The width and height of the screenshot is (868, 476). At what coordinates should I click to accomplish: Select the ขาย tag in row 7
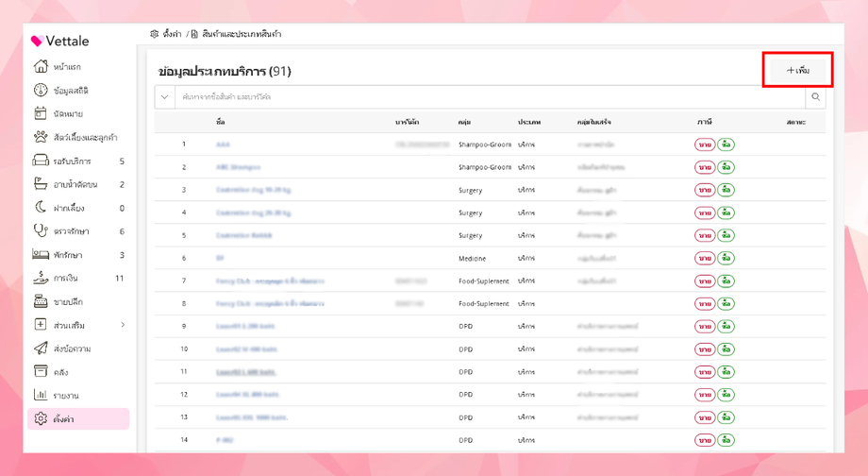pos(705,280)
